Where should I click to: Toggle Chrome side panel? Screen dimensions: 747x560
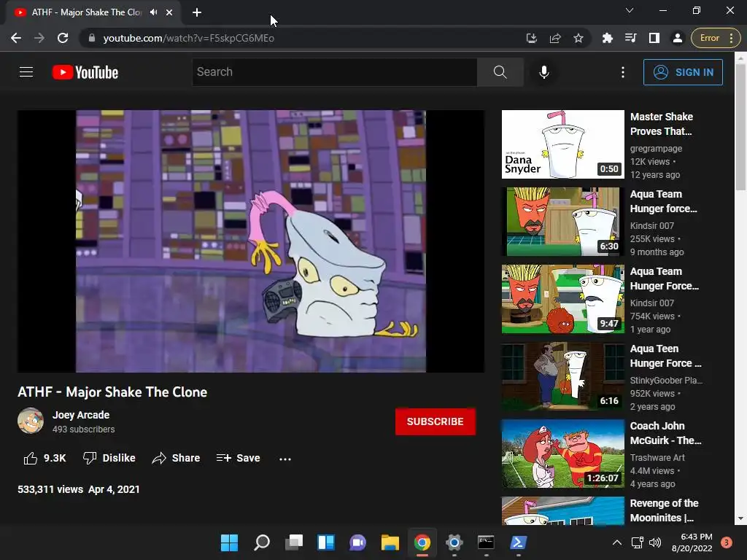[x=654, y=38]
